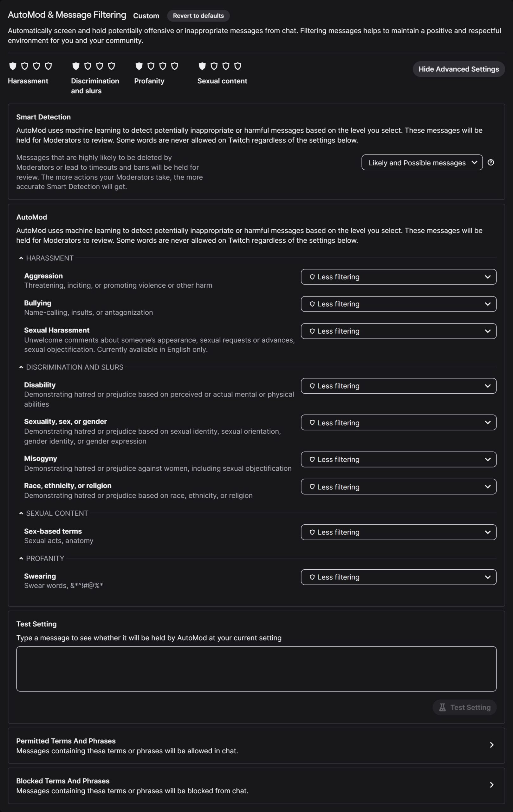This screenshot has height=812, width=513.
Task: Open the Misogyny filtering dropdown
Action: [399, 459]
